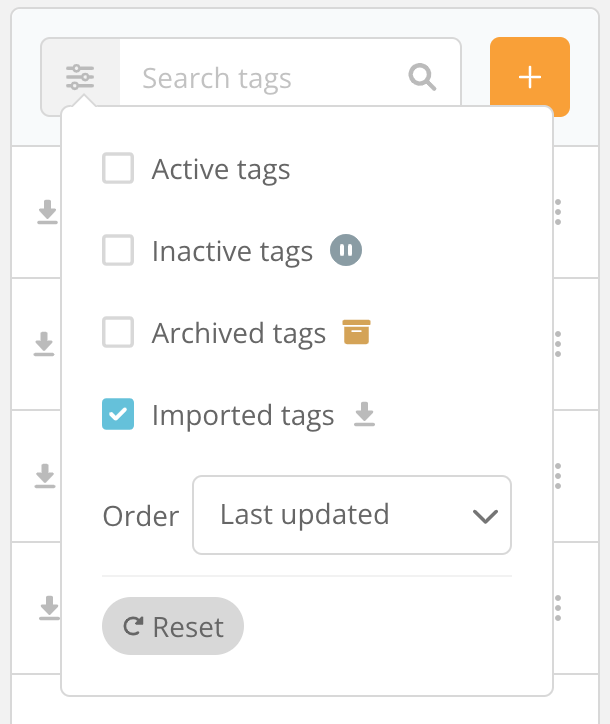
Task: Enable the Active tags checkbox
Action: 118,168
